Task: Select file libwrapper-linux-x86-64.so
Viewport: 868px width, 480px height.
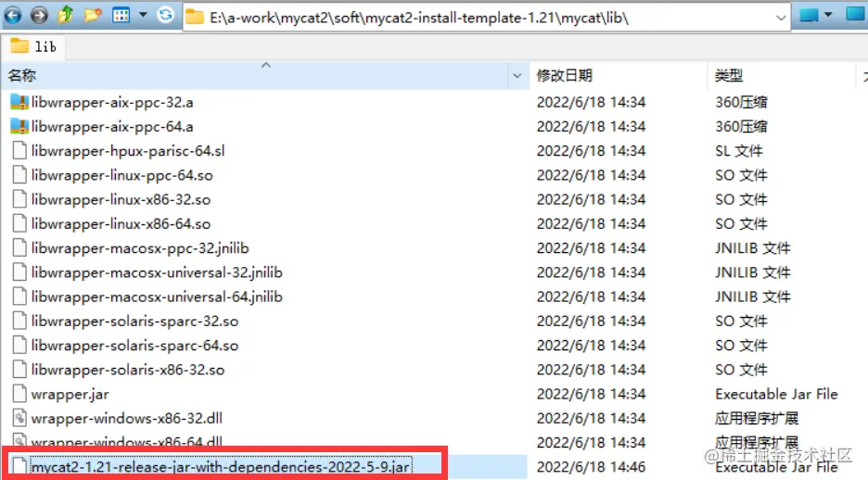Action: [121, 224]
